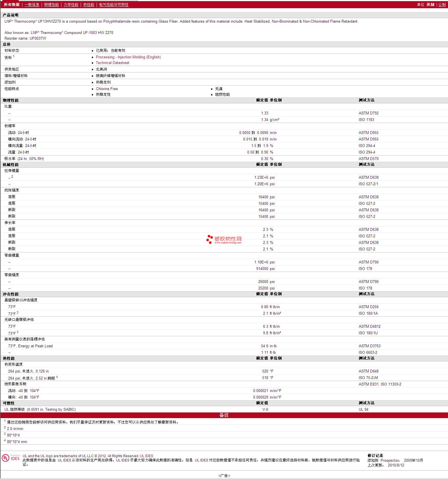Click the 1.23E+6 tensile modulus value

click(x=261, y=177)
